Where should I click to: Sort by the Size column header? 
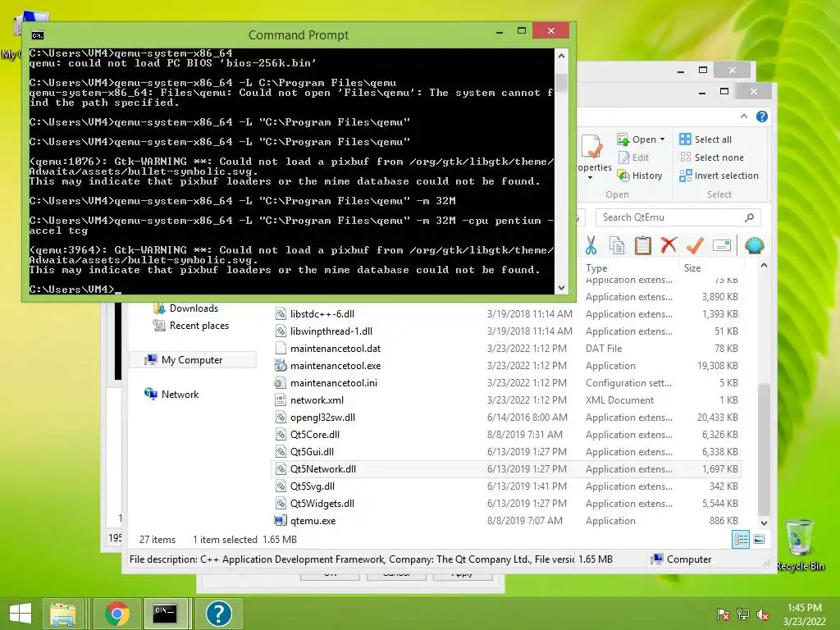tap(711, 268)
